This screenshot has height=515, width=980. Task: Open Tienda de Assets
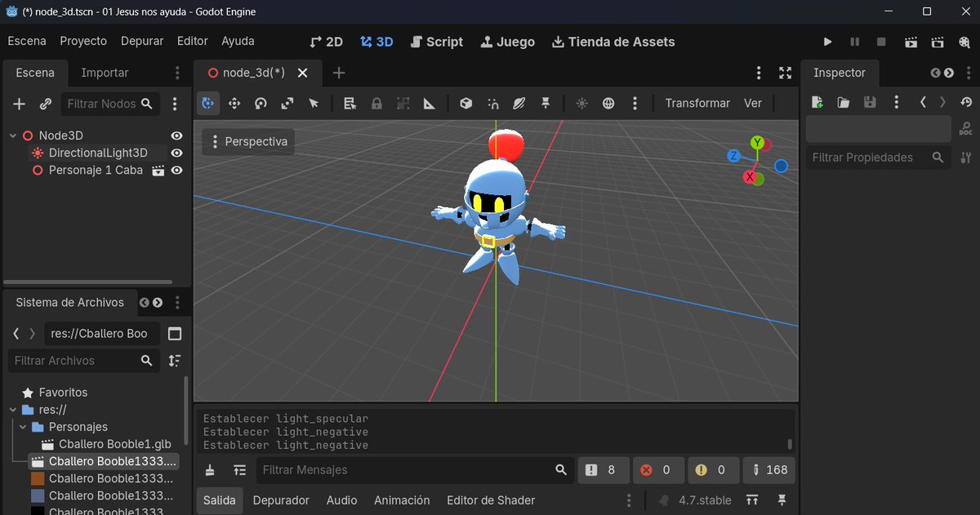613,42
